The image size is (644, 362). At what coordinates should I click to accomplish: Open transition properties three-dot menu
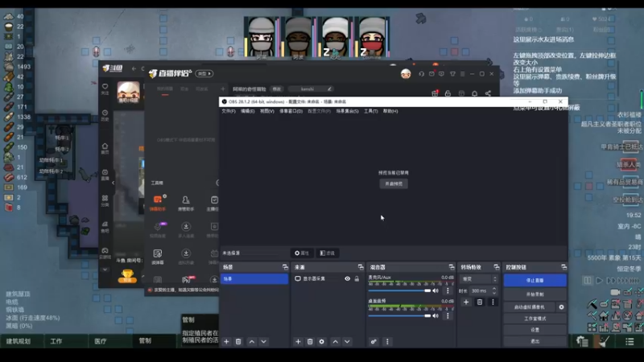click(x=493, y=302)
